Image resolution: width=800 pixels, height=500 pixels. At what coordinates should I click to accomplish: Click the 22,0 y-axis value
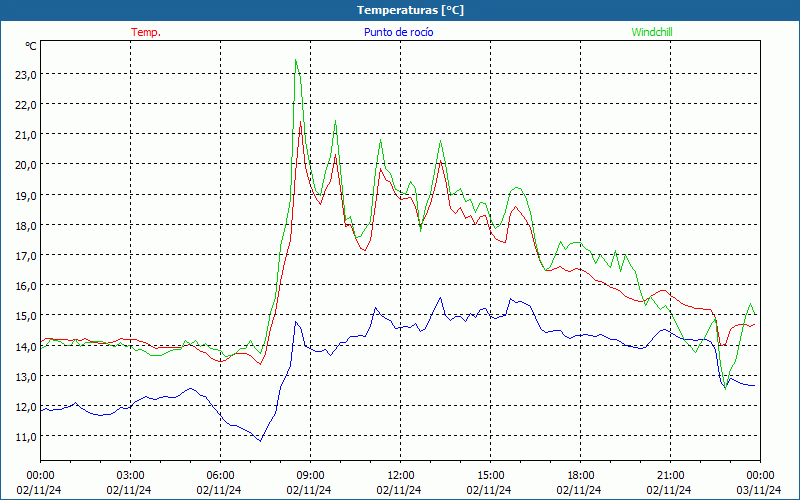[24, 105]
